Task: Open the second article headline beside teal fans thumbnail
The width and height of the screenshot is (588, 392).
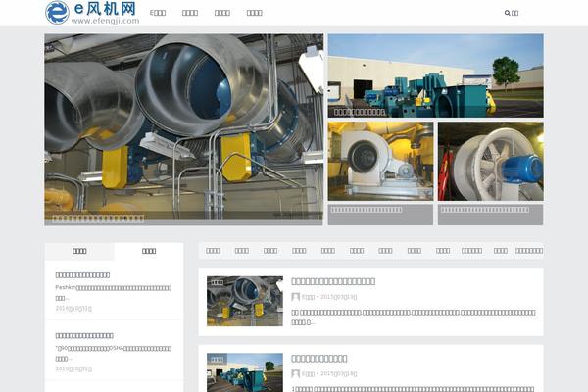Action: pos(319,359)
